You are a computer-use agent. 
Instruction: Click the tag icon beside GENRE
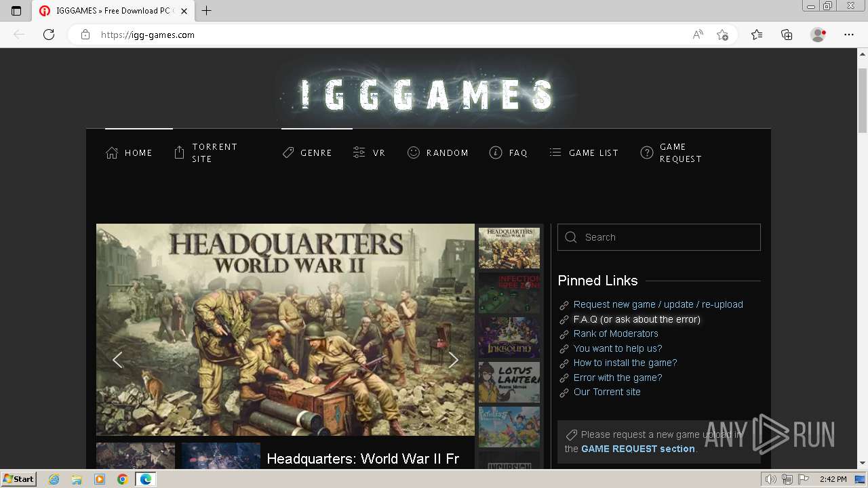click(288, 153)
